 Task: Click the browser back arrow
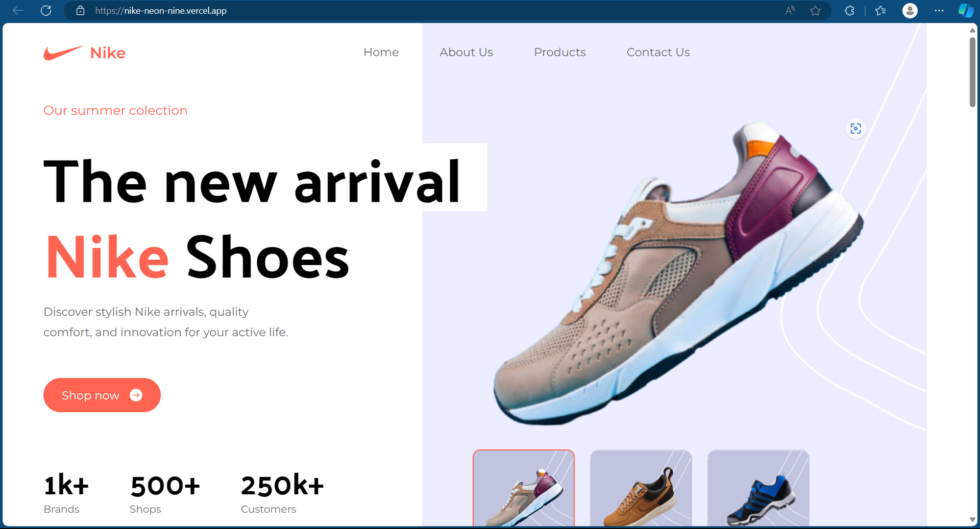pos(18,10)
